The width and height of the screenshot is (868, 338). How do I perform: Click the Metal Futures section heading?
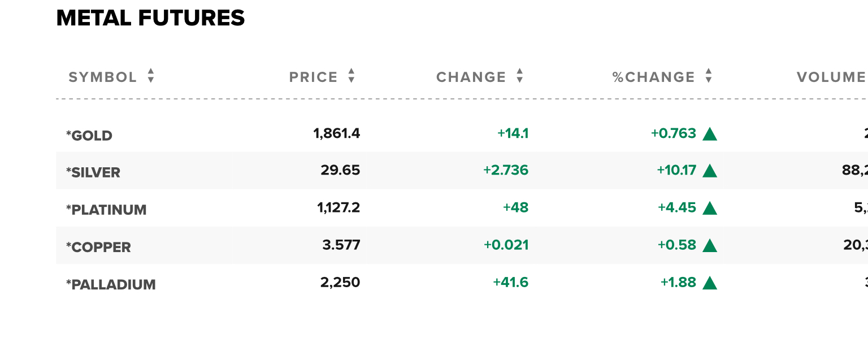[x=151, y=18]
